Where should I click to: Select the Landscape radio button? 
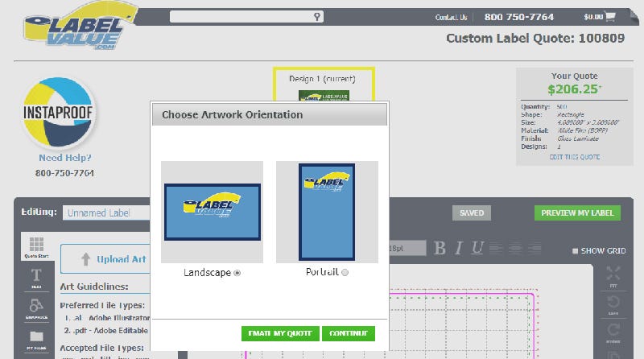[237, 273]
